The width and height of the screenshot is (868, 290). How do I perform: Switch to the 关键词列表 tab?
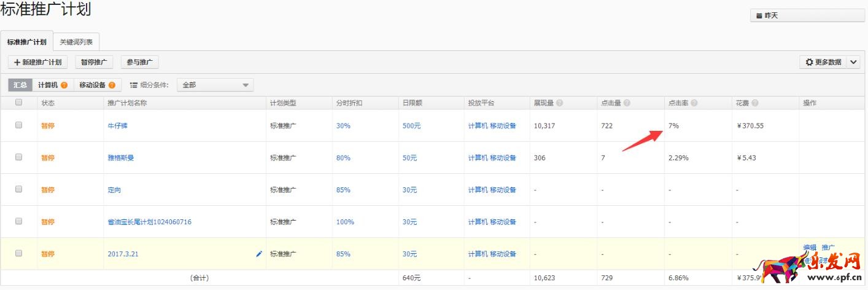(x=76, y=42)
